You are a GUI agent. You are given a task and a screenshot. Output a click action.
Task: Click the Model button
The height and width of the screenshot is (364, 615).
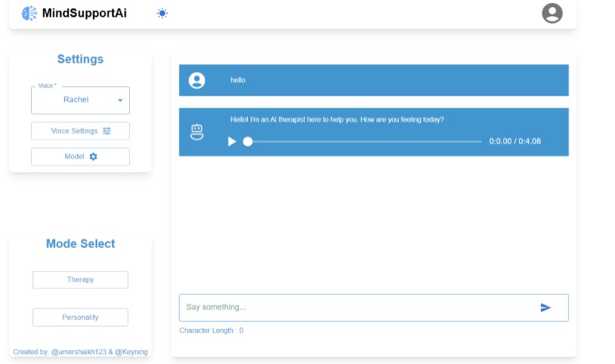pyautogui.click(x=80, y=156)
